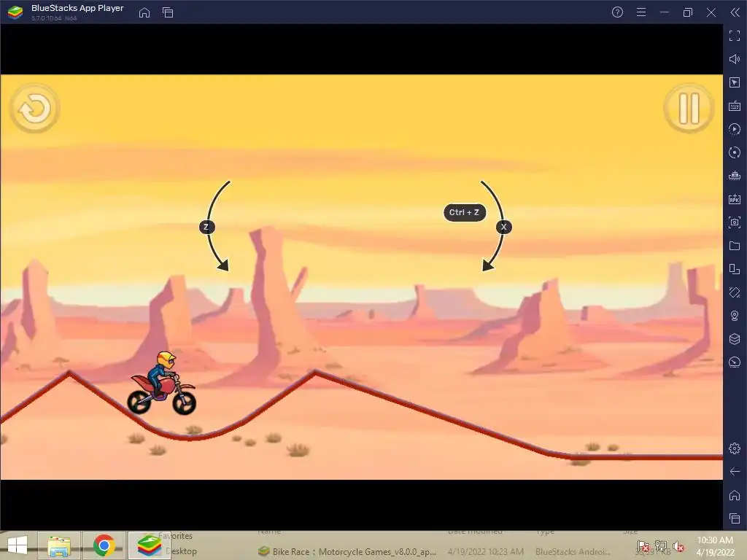Image resolution: width=747 pixels, height=560 pixels.
Task: Toggle fullscreen mode in the sidebar
Action: [x=735, y=36]
